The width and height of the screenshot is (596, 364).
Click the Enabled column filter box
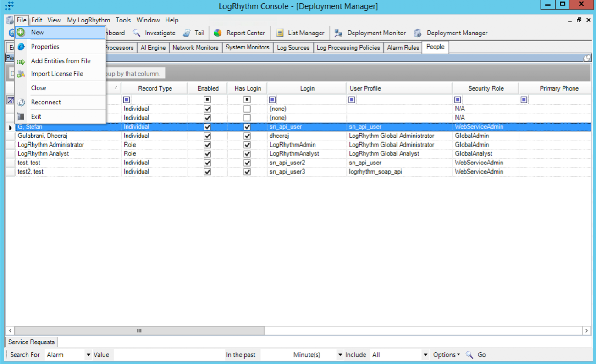click(x=207, y=99)
